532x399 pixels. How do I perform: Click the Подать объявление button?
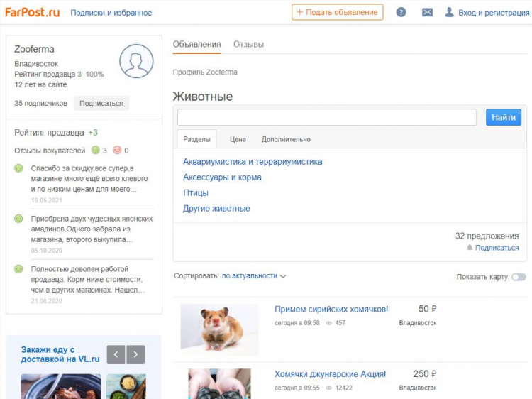click(x=337, y=12)
